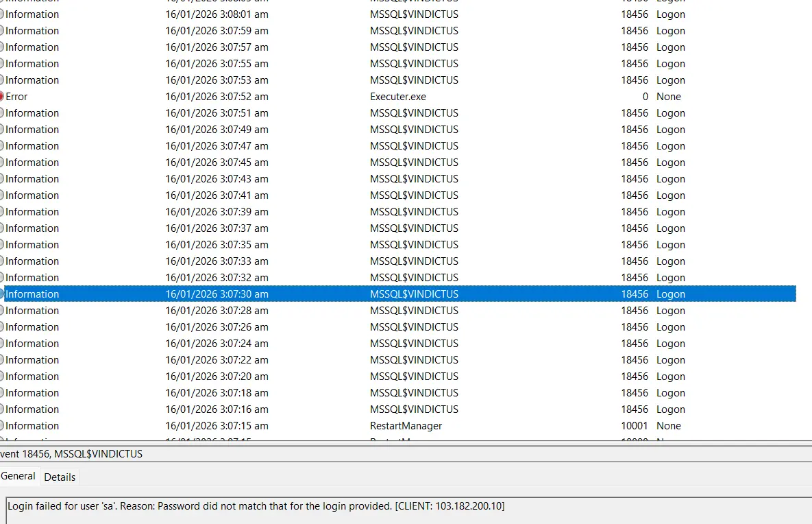Switch to the General tab
The height and width of the screenshot is (524, 812).
18,476
